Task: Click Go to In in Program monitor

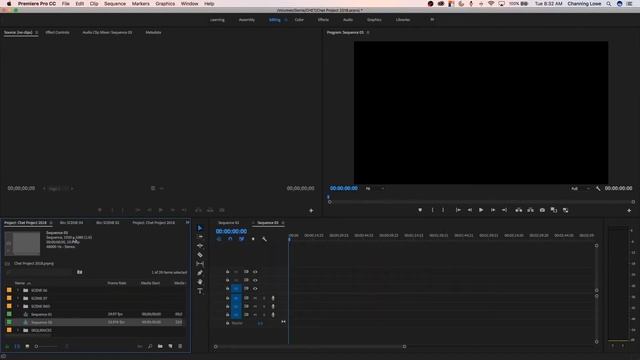Action: pyautogui.click(x=458, y=210)
